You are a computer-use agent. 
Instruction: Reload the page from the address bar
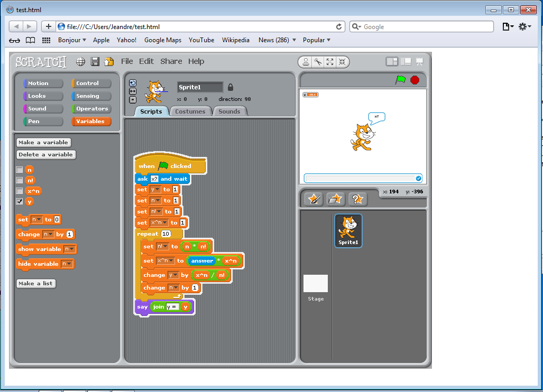point(339,26)
